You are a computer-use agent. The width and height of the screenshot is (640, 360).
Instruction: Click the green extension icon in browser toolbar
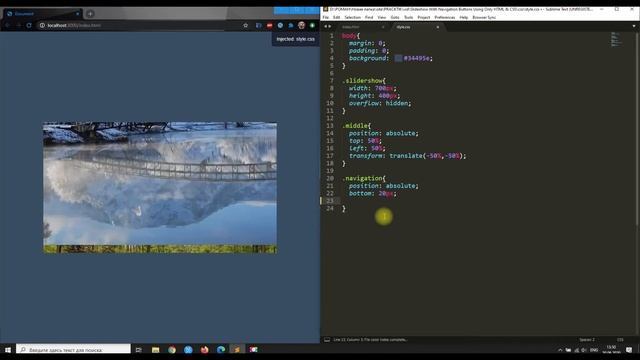pyautogui.click(x=312, y=25)
